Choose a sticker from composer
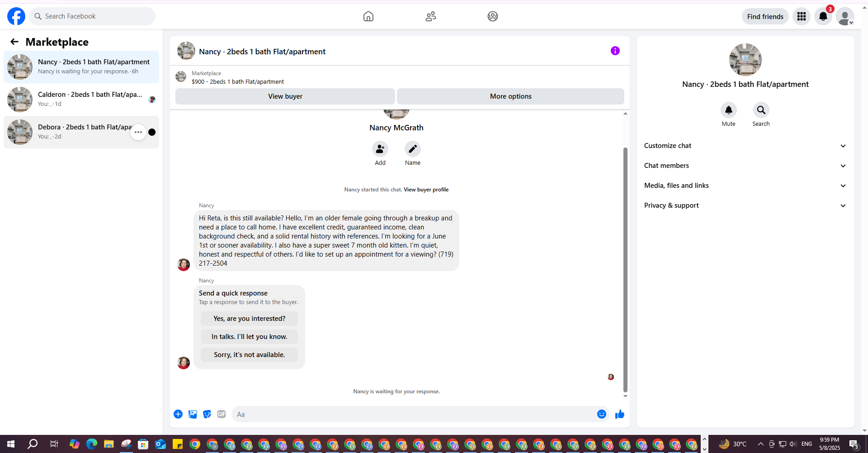Image resolution: width=868 pixels, height=453 pixels. click(207, 414)
